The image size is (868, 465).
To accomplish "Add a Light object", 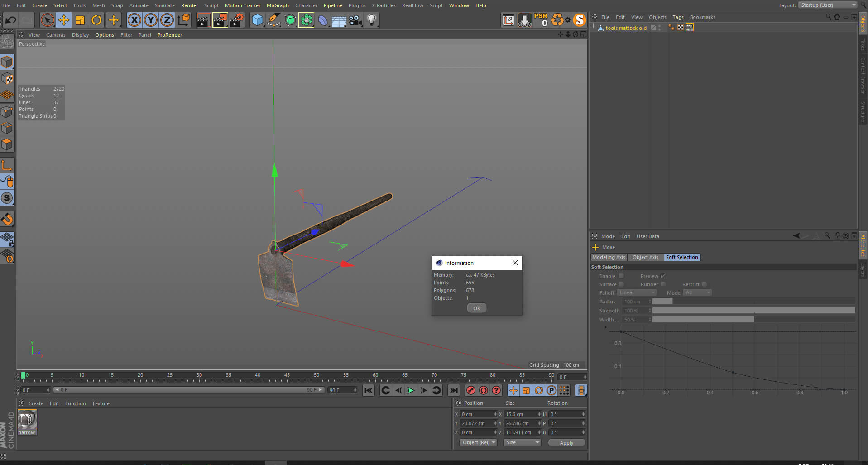I will (372, 20).
